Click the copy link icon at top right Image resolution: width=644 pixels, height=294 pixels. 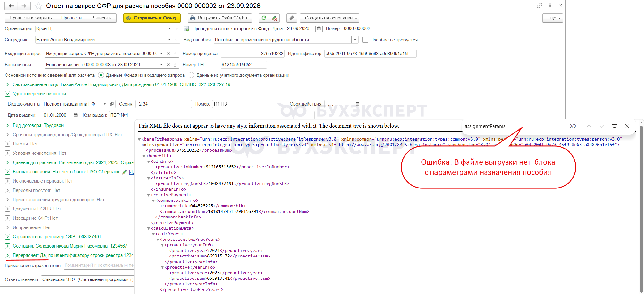540,6
